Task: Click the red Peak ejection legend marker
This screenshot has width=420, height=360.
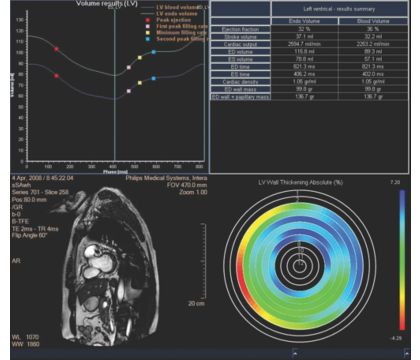Action: pos(148,20)
